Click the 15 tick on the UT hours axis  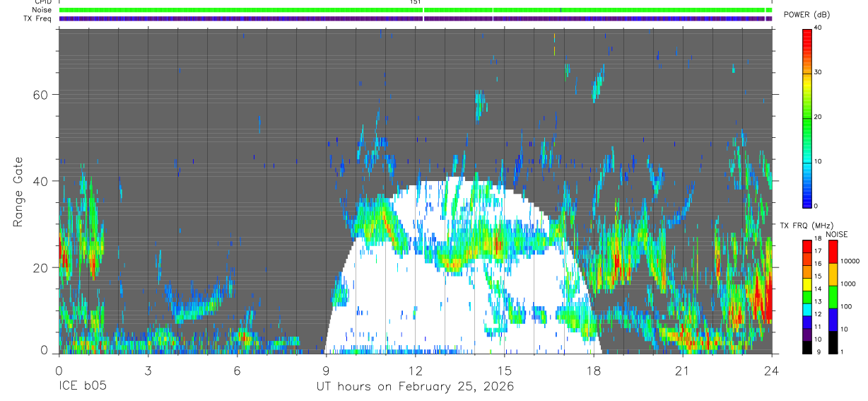505,370
